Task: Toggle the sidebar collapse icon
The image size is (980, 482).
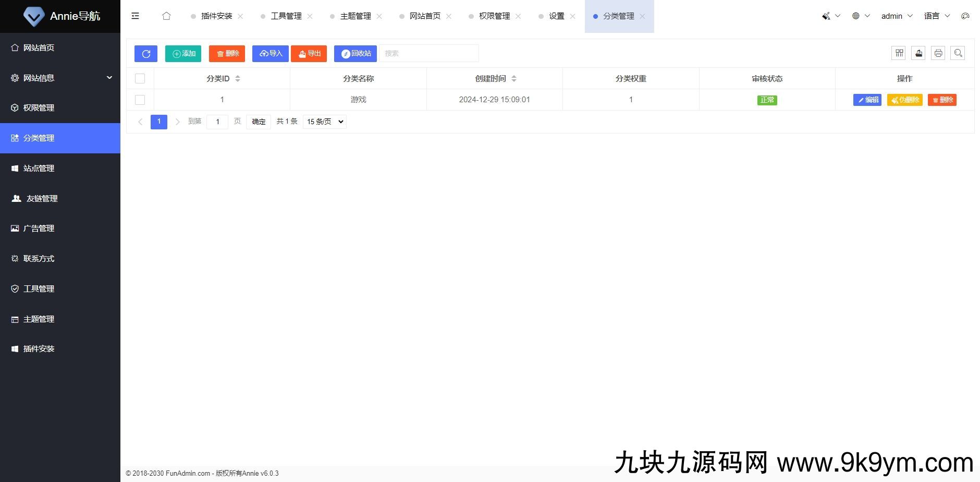Action: coord(135,16)
